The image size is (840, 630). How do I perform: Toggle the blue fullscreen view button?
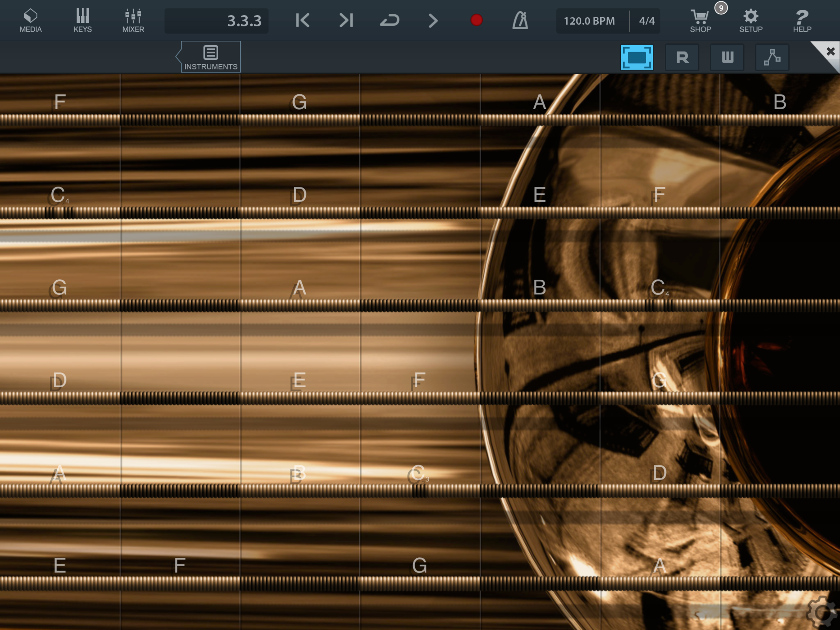[637, 58]
